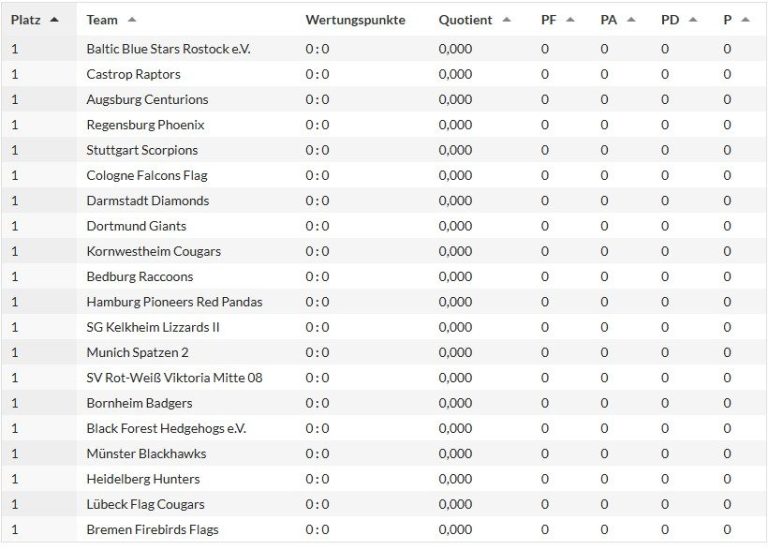Click the Quotient column sort arrow

coord(506,20)
